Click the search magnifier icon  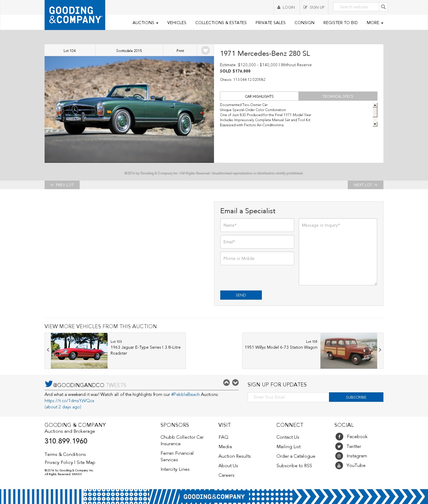[x=383, y=7]
